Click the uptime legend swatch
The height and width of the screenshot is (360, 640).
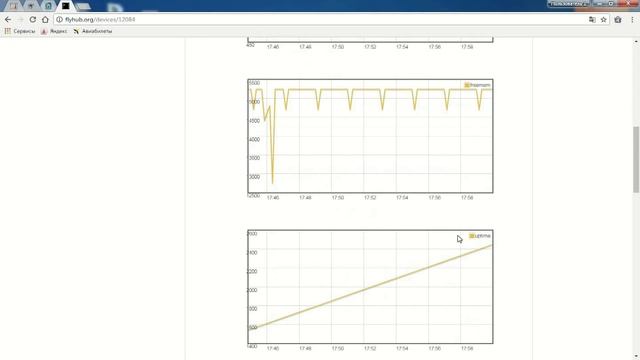(x=472, y=236)
